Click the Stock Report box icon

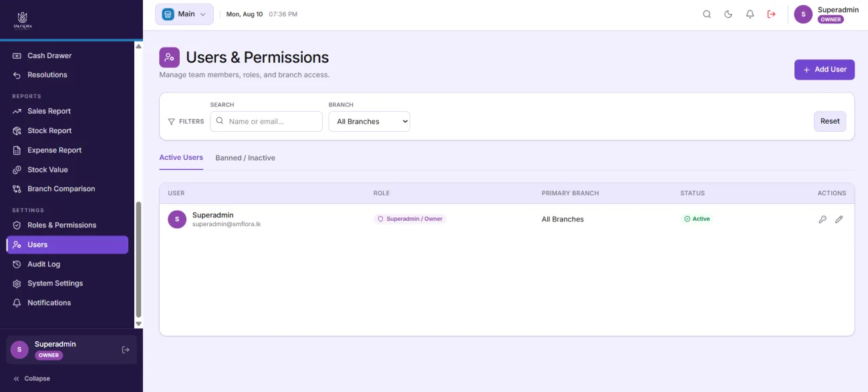(x=17, y=130)
